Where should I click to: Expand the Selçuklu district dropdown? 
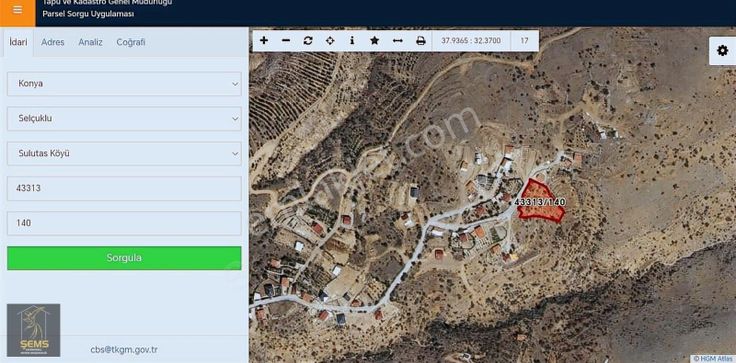tap(124, 119)
